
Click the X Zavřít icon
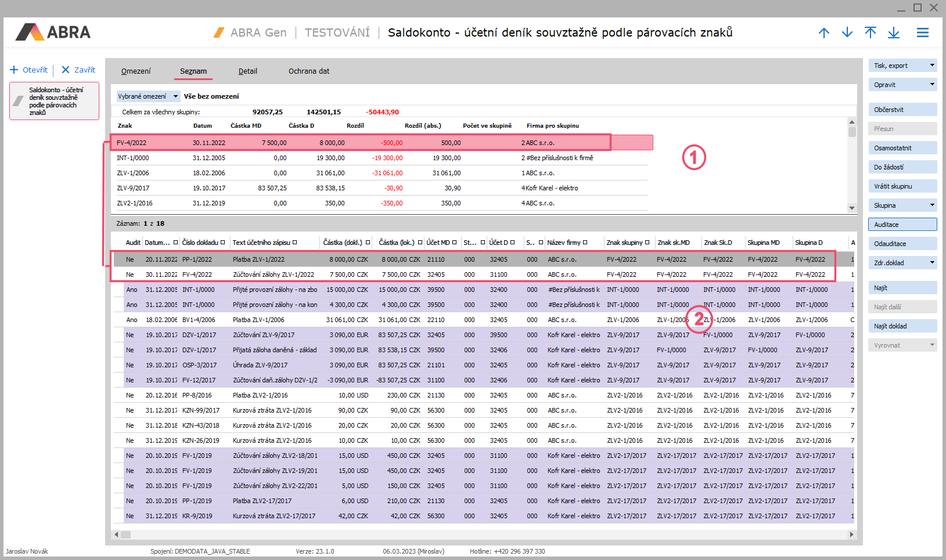[66, 70]
